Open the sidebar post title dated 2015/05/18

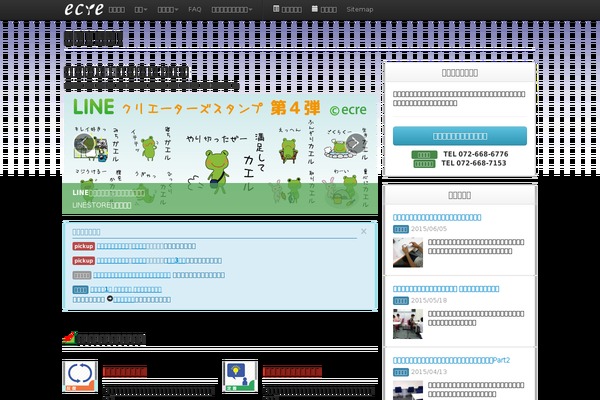click(x=446, y=289)
